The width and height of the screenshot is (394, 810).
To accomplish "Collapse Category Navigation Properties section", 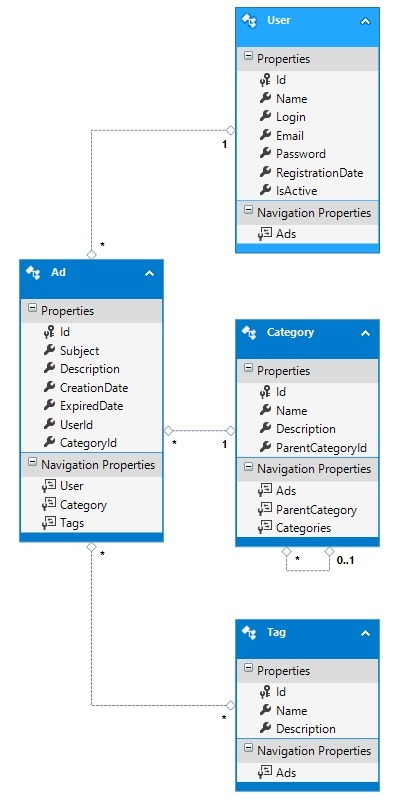I will (x=248, y=466).
